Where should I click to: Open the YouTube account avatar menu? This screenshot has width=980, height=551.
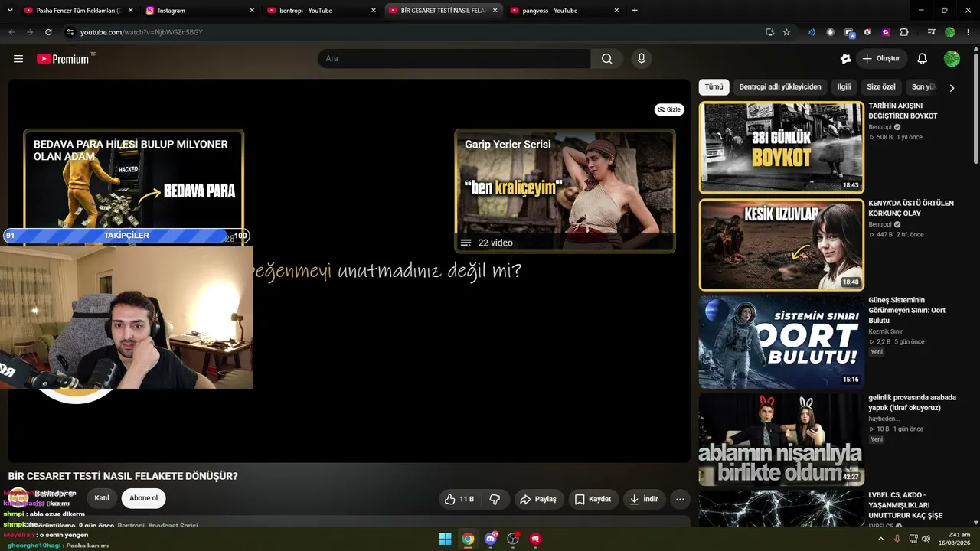pyautogui.click(x=952, y=59)
